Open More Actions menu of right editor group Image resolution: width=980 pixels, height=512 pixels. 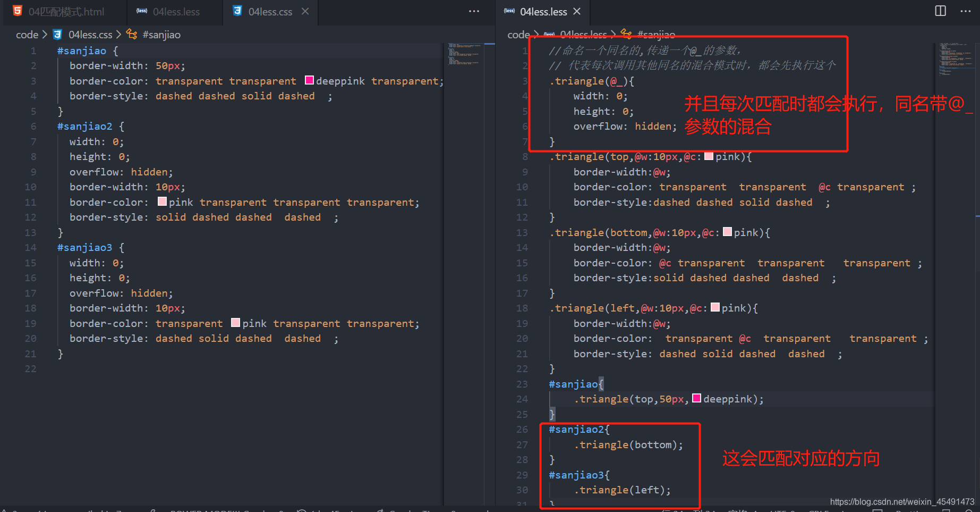[966, 11]
